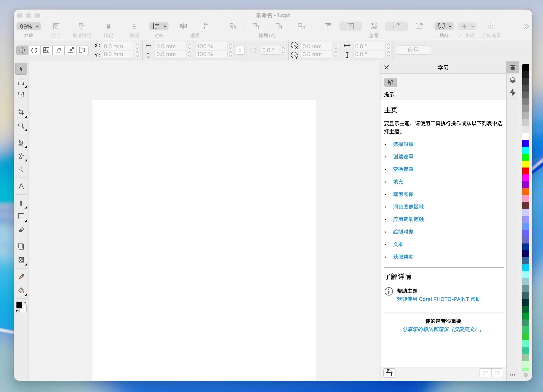
Task: Select the Rectangle mask tool
Action: tap(21, 82)
